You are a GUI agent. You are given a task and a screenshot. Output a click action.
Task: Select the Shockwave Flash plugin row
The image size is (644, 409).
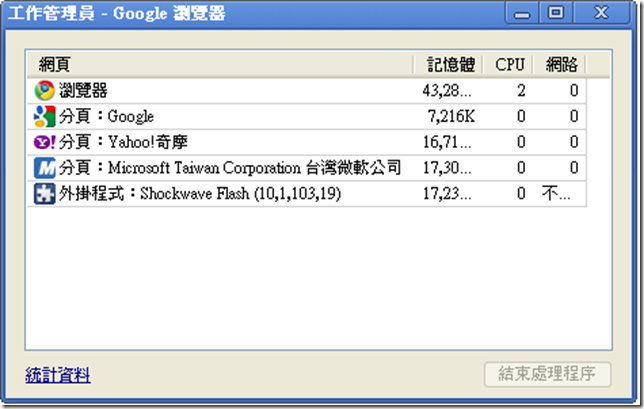[x=307, y=193]
